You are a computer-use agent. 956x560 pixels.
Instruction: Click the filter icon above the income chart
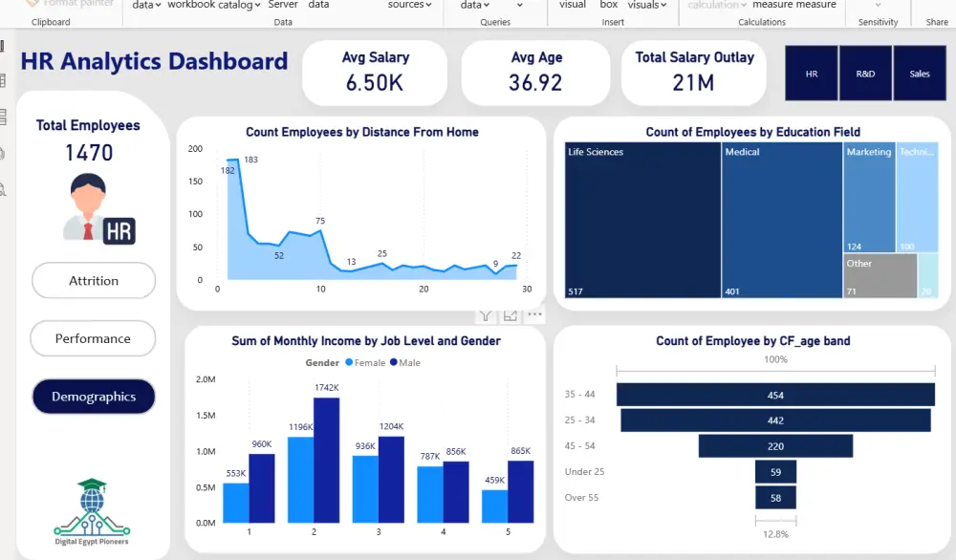[x=486, y=315]
